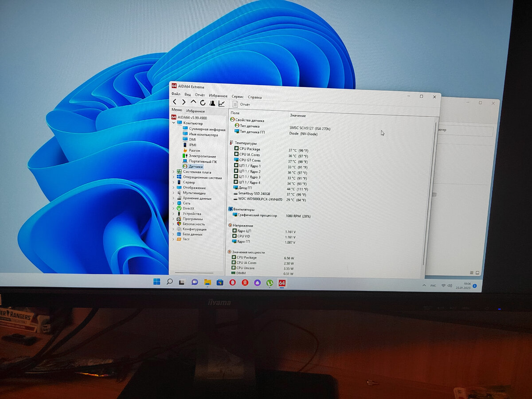Screen dimensions: 532x399
Task: Select the IPMI tree item
Action: coord(190,145)
